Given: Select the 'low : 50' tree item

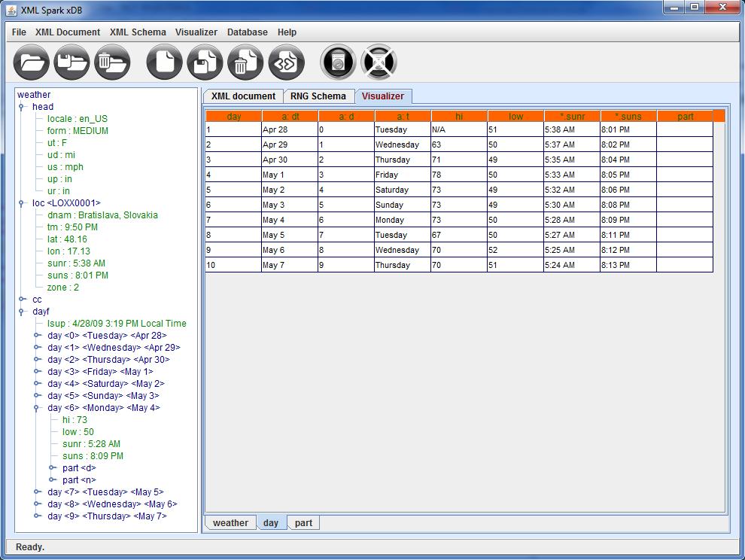Looking at the screenshot, I should point(78,431).
